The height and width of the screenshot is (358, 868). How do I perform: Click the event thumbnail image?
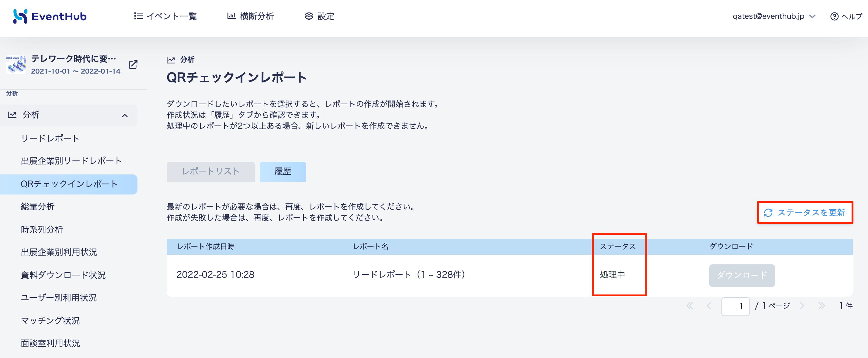click(16, 64)
